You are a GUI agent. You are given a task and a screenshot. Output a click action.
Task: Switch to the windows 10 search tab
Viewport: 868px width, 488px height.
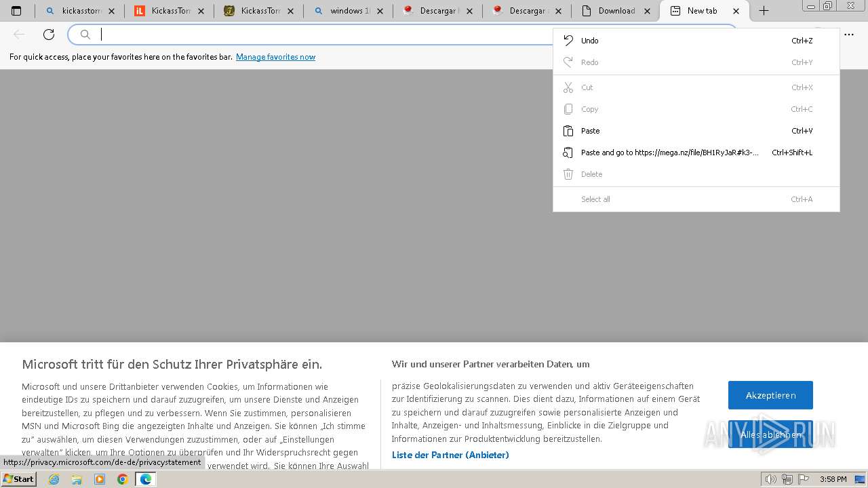coord(348,11)
